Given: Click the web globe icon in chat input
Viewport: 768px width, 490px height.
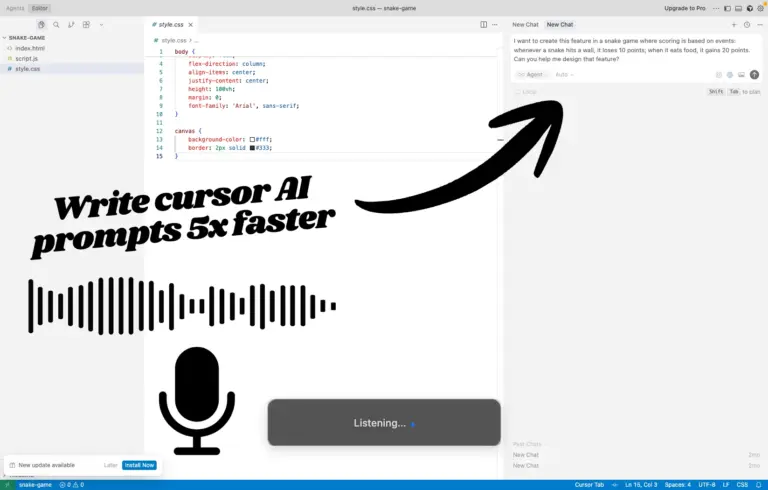Looking at the screenshot, I should (730, 75).
